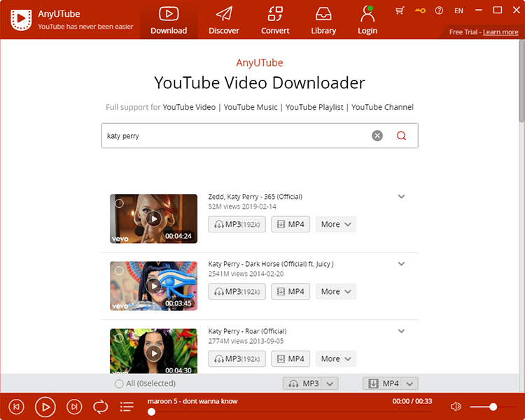The width and height of the screenshot is (525, 420).
Task: Expand details for Roar chevron
Action: 402,331
